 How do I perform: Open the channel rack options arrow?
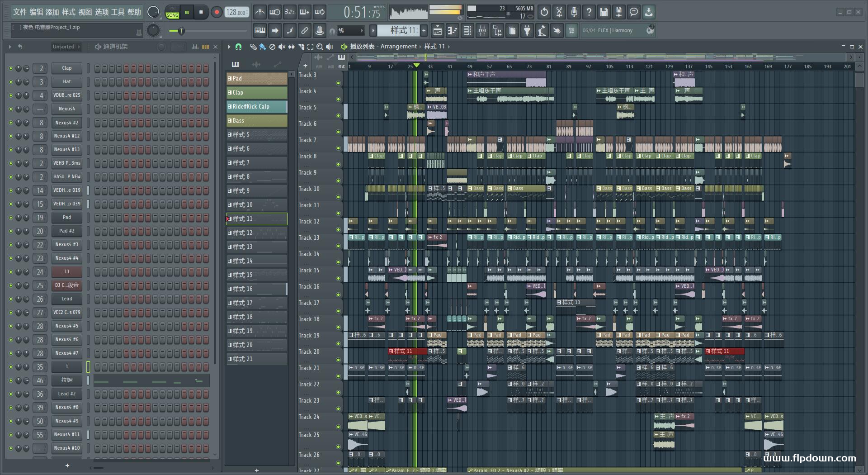pos(10,47)
